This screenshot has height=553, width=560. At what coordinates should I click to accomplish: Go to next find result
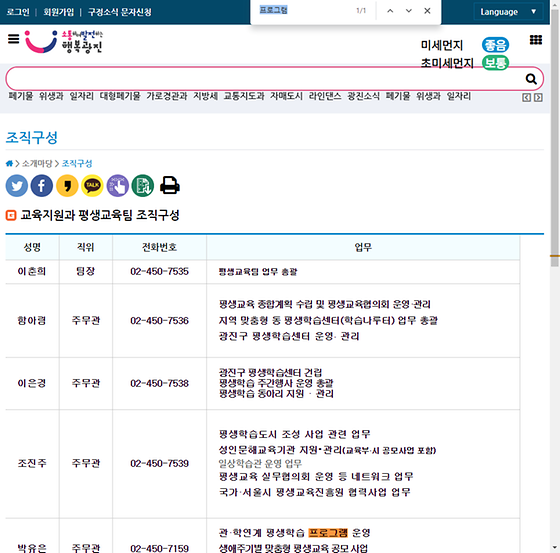click(409, 11)
